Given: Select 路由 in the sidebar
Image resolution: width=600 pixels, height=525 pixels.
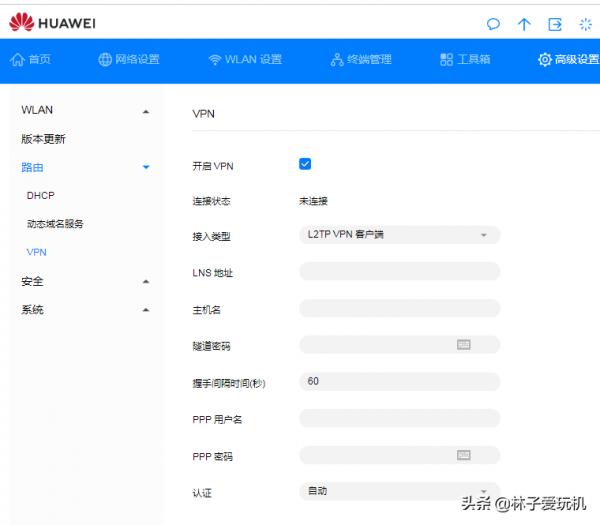Looking at the screenshot, I should click(x=32, y=167).
